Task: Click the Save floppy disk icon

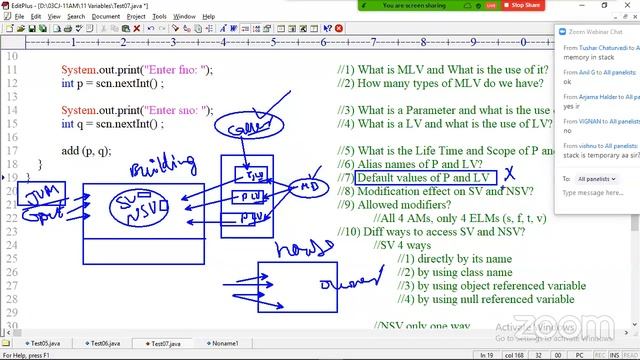Action: coord(31,29)
